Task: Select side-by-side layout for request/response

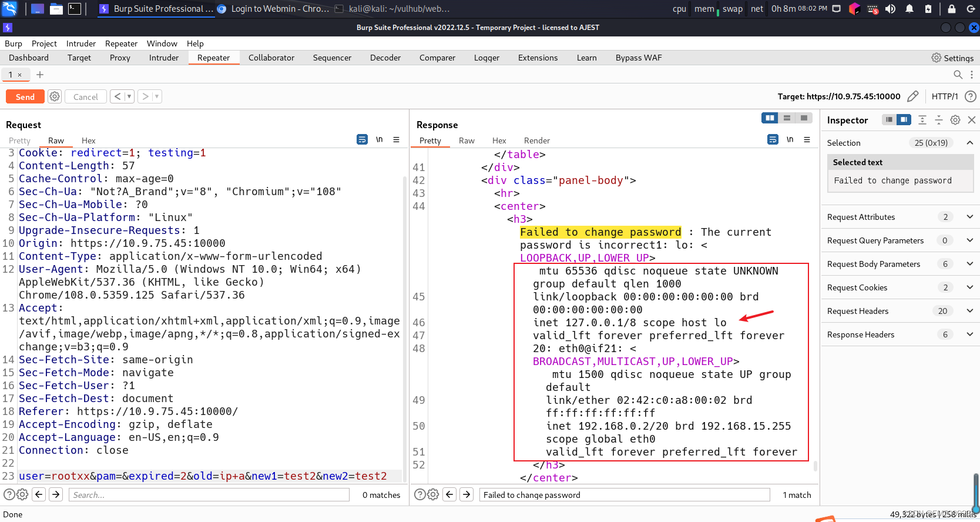Action: coord(770,118)
